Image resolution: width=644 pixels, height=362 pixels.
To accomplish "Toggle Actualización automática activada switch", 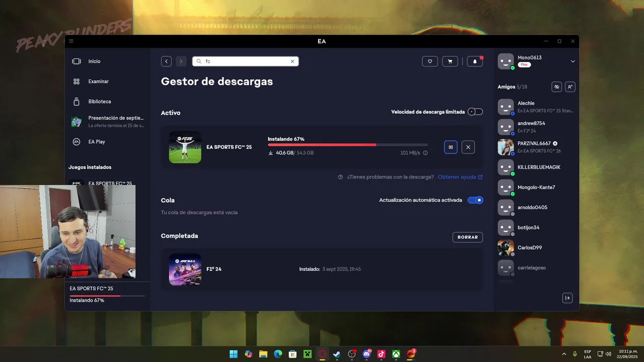I will pyautogui.click(x=475, y=200).
